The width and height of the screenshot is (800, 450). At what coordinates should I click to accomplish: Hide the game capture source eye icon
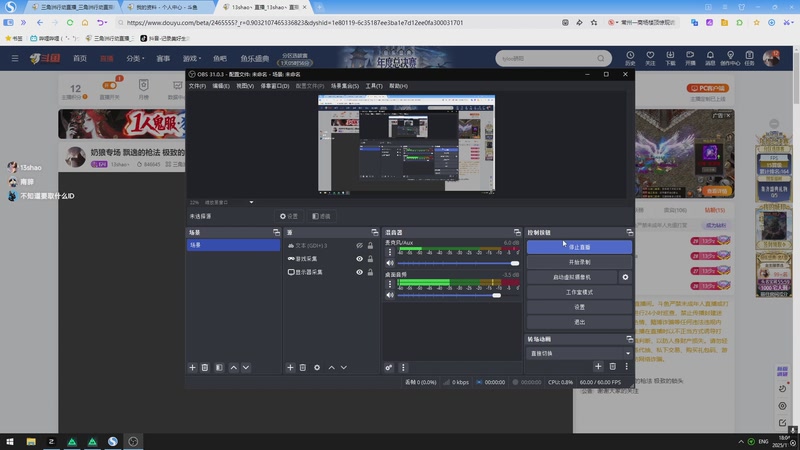tap(359, 259)
